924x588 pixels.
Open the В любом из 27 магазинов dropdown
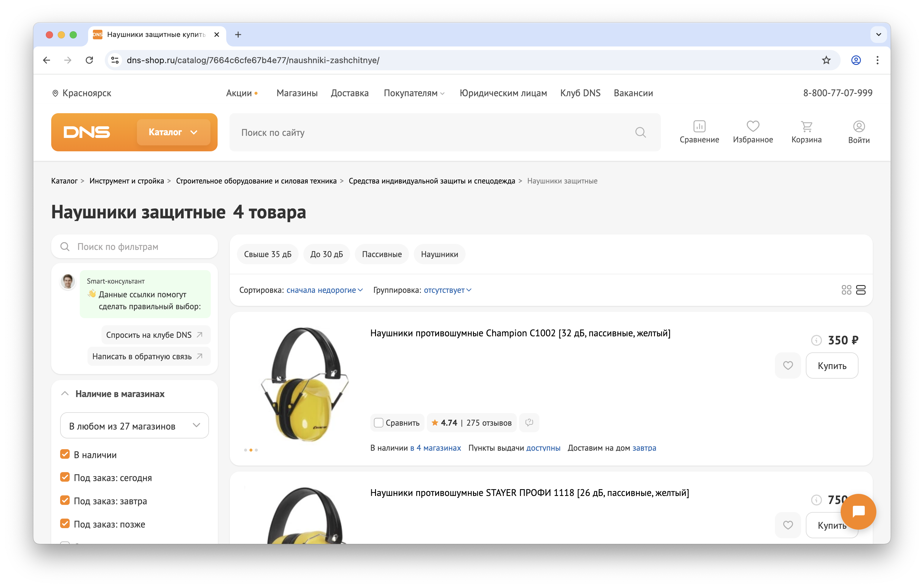point(134,425)
